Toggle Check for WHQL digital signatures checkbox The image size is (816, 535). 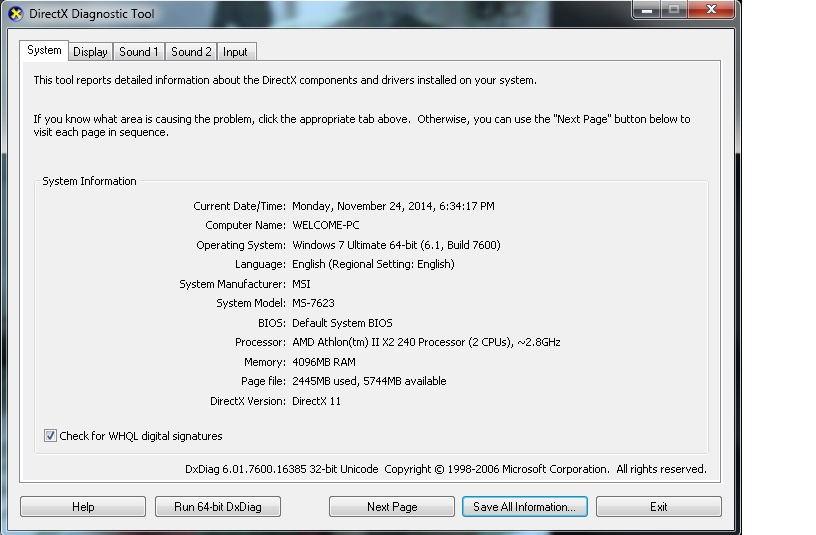click(x=50, y=436)
